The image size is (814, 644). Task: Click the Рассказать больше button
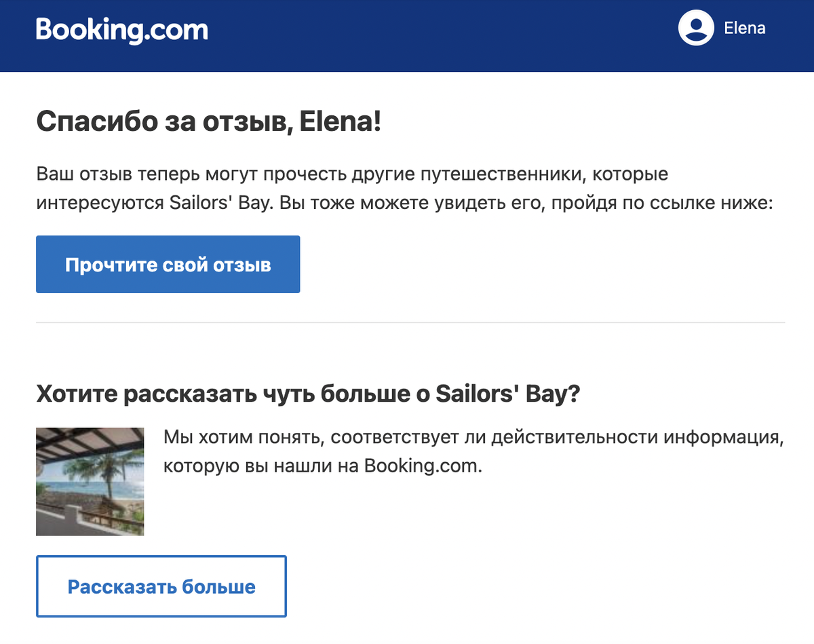[x=161, y=586]
